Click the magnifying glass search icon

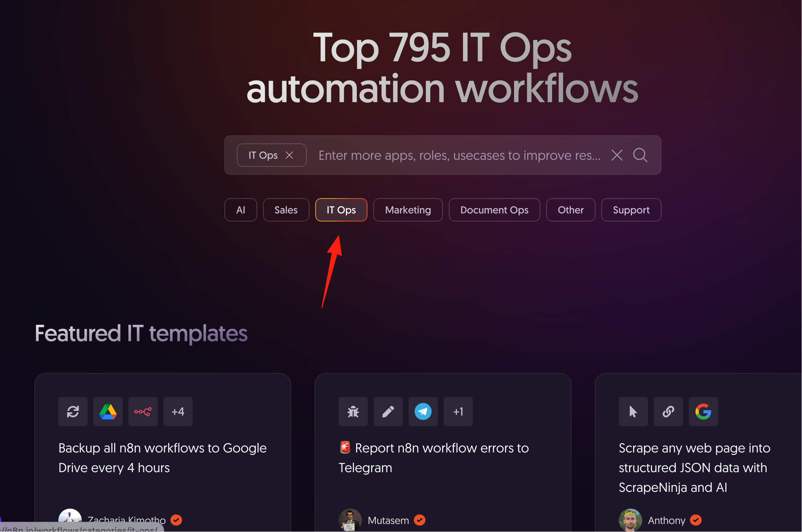(x=640, y=155)
